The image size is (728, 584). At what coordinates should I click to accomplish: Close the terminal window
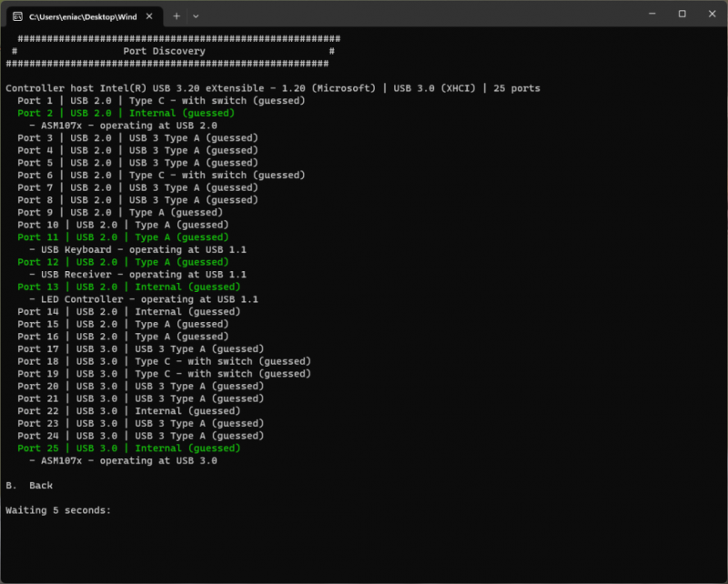[x=712, y=14]
